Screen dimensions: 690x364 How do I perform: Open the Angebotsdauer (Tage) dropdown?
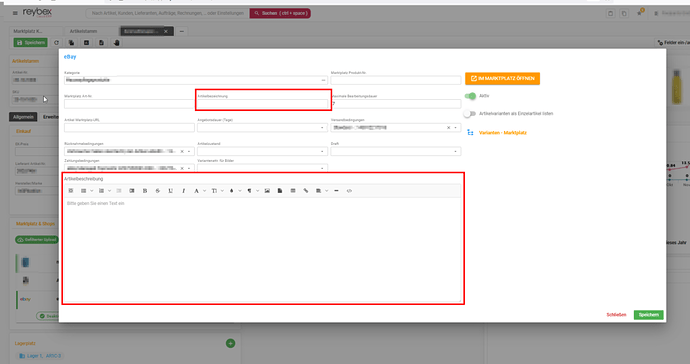pyautogui.click(x=262, y=128)
